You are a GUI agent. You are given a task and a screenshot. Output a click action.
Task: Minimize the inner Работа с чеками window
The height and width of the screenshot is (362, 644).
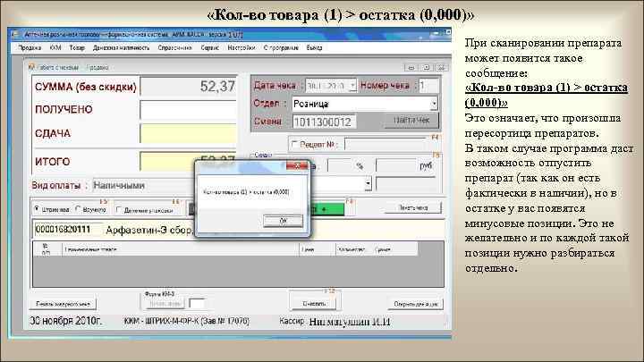411,67
